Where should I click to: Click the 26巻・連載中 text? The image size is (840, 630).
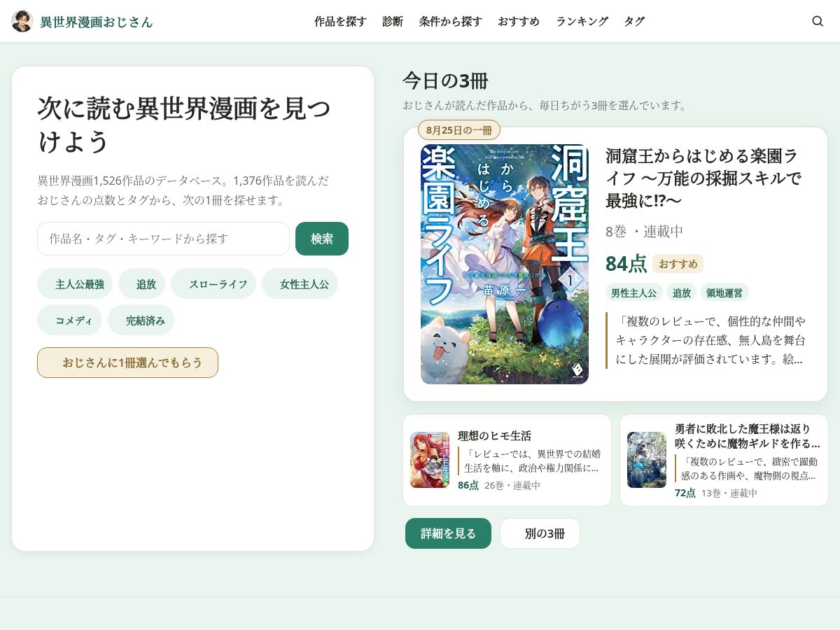click(512, 485)
